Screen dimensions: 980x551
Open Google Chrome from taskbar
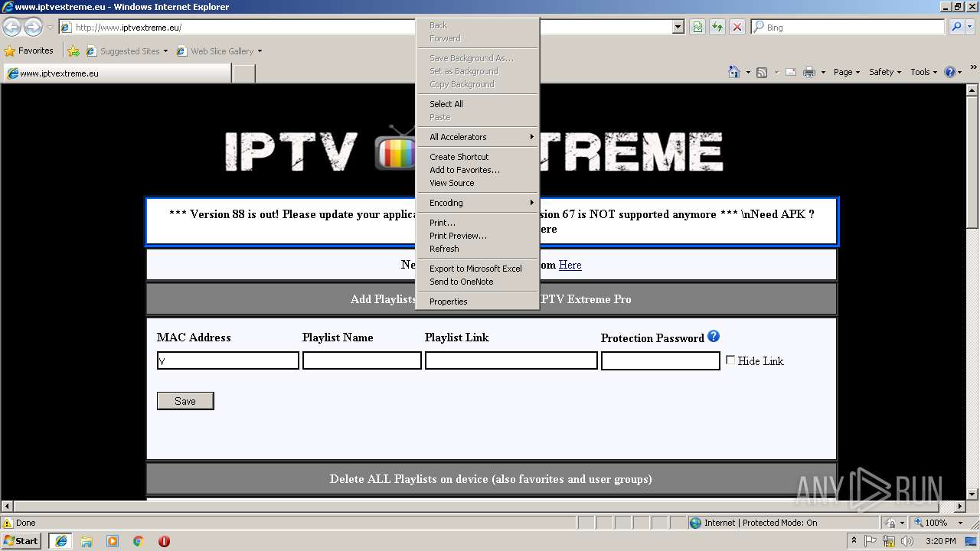pyautogui.click(x=139, y=541)
